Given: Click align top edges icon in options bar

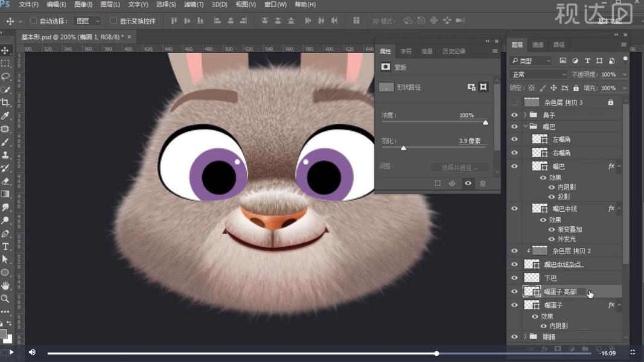Looking at the screenshot, I should click(174, 21).
